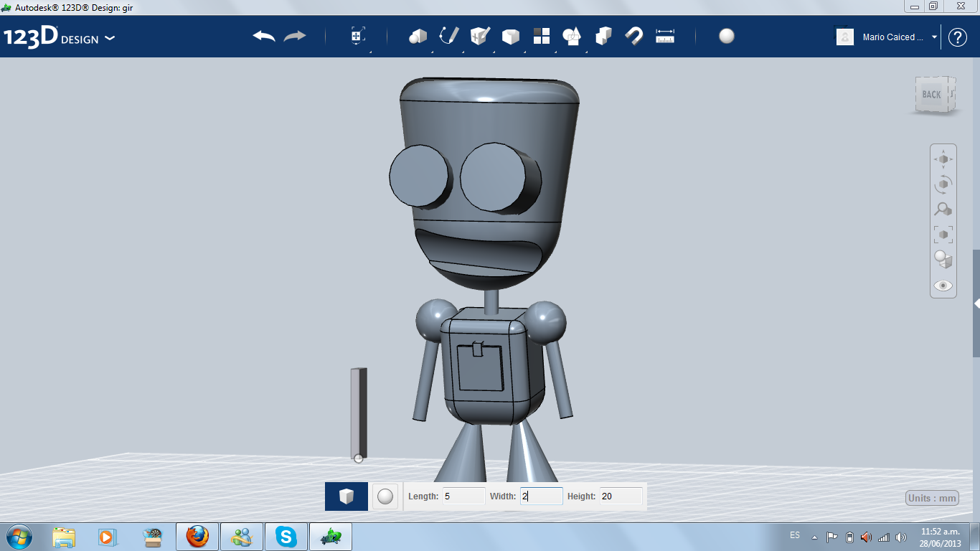Select the box icon beside Length field

pos(347,496)
